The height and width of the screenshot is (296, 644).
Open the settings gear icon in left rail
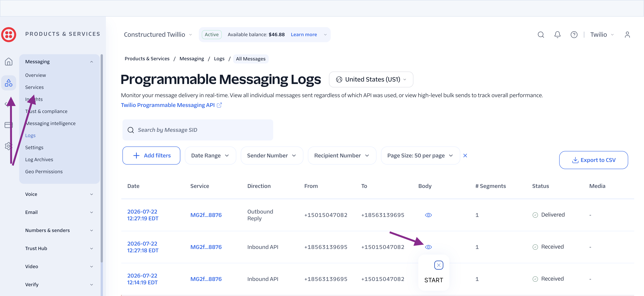click(x=9, y=146)
